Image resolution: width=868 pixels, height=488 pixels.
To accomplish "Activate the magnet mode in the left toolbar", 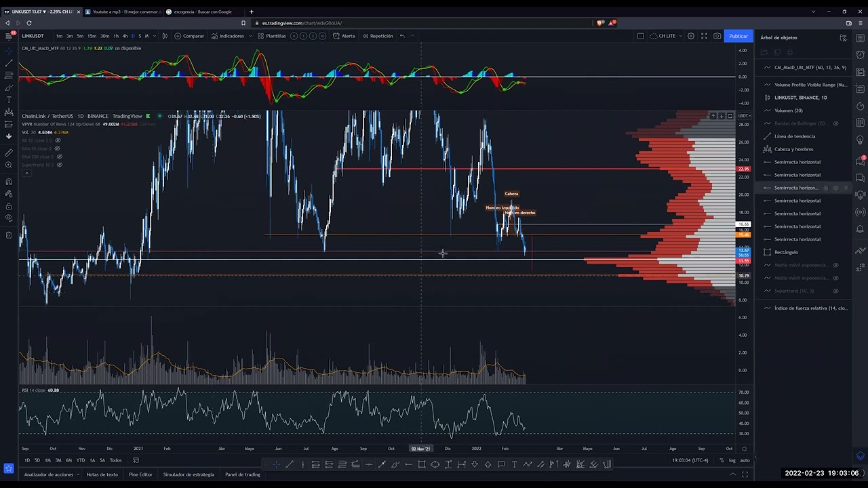I will pos(9,182).
